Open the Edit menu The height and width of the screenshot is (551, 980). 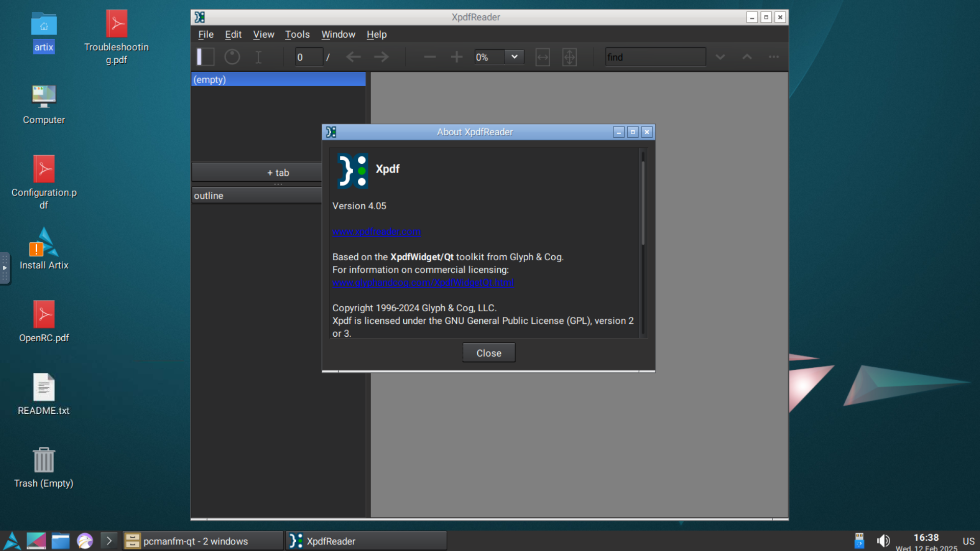[x=233, y=34]
